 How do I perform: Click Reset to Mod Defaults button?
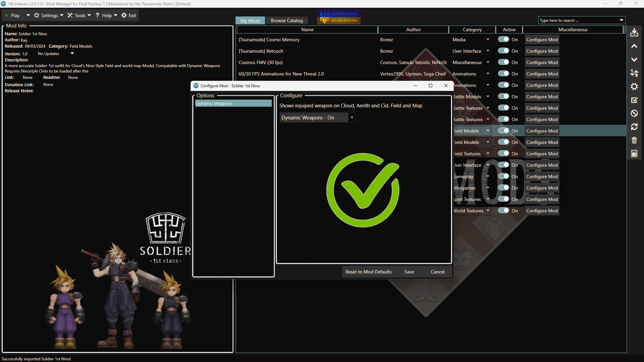pyautogui.click(x=368, y=272)
